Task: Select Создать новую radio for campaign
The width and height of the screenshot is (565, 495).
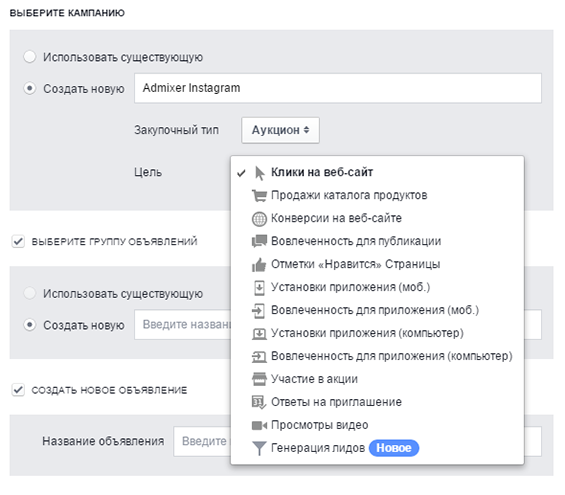Action: point(30,88)
